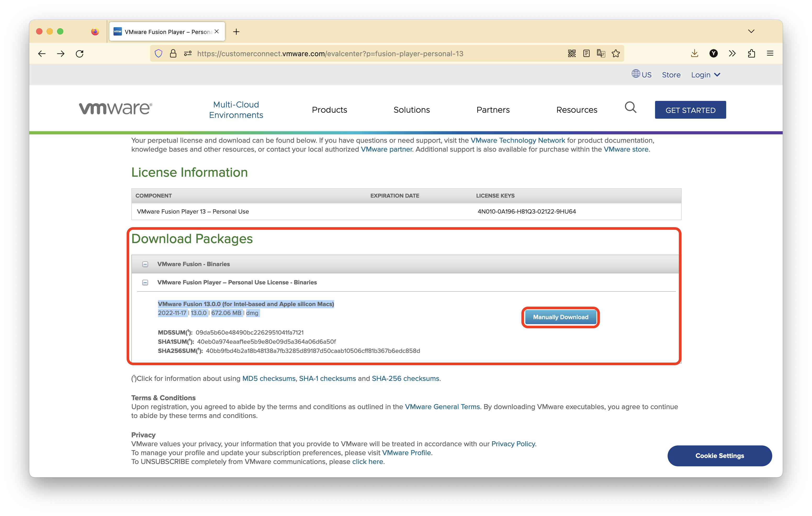The height and width of the screenshot is (516, 812).
Task: Select license key 4N010-0A196-H81Q3-02122-9HU64
Action: click(x=527, y=212)
